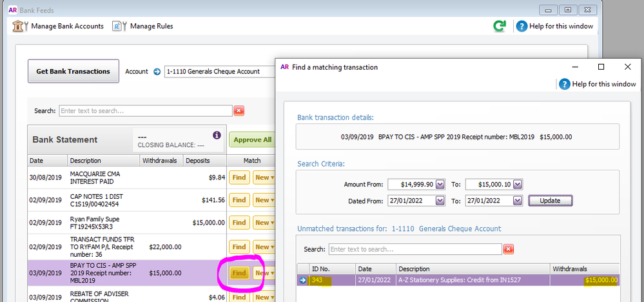Click the green refresh icon
The width and height of the screenshot is (644, 302).
(x=499, y=26)
